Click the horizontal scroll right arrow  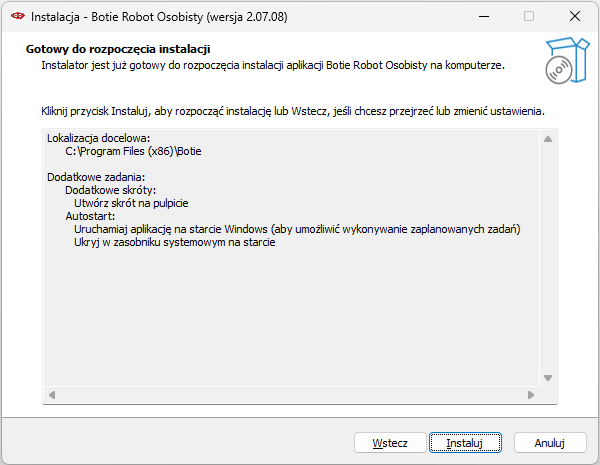[531, 395]
